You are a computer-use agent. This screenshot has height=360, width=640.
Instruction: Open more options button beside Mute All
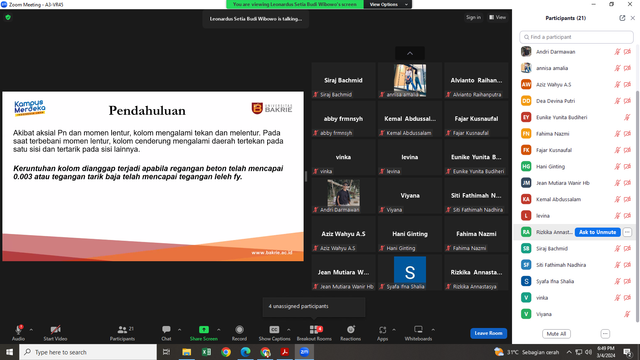pyautogui.click(x=605, y=334)
